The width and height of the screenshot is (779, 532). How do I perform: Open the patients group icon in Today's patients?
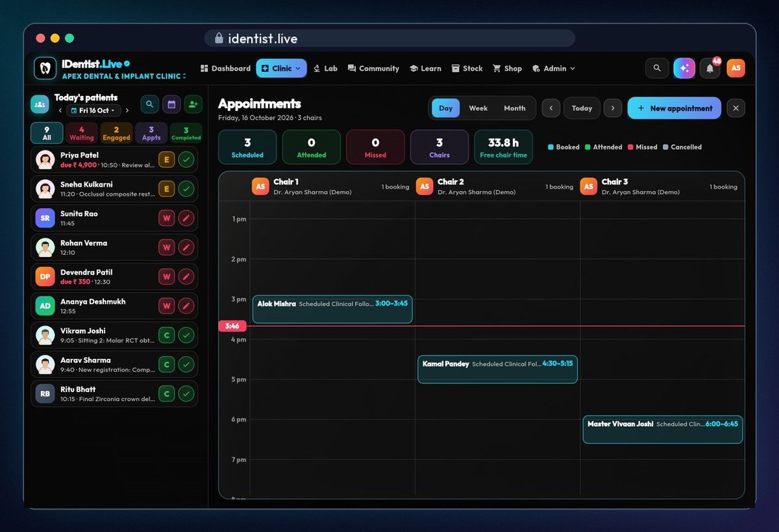point(40,104)
